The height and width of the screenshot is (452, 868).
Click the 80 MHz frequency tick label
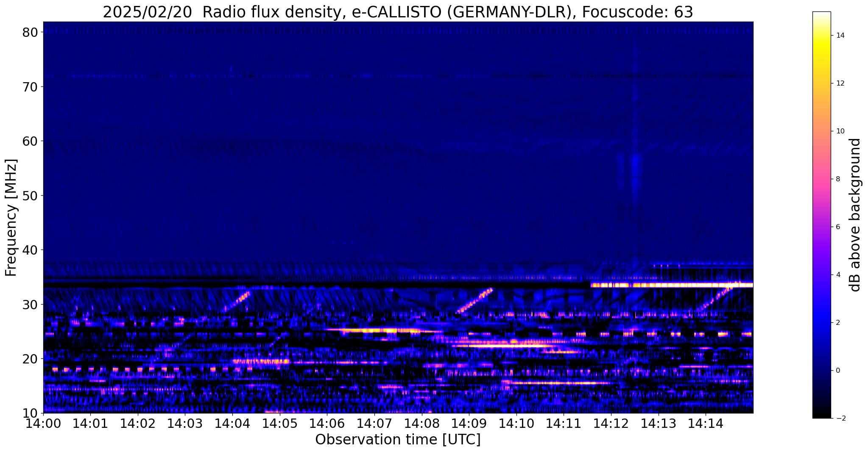tap(30, 32)
